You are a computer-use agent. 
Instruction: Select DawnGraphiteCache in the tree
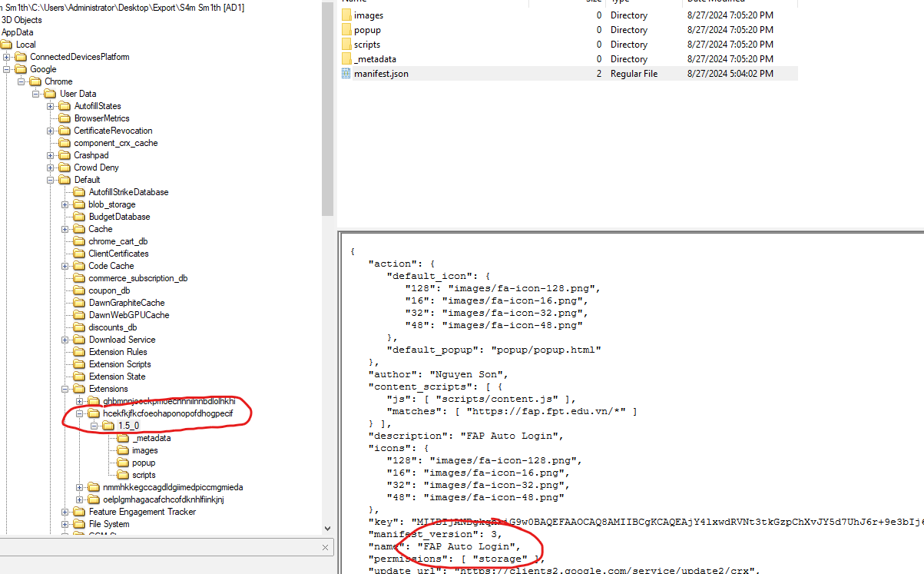pyautogui.click(x=127, y=303)
